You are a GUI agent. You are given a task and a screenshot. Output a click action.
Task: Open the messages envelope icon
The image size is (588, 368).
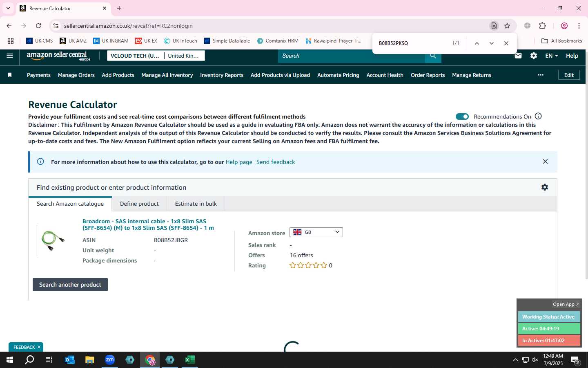[518, 56]
